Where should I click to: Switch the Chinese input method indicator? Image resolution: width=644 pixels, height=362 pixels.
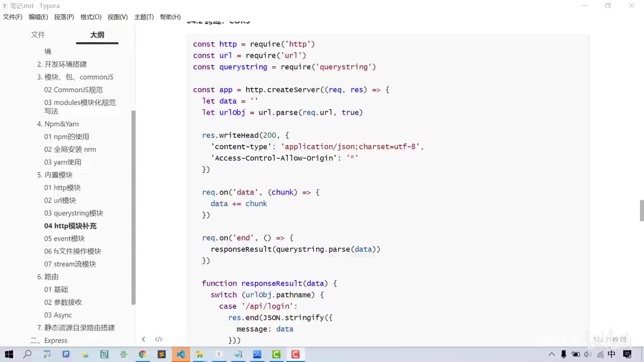click(612, 354)
